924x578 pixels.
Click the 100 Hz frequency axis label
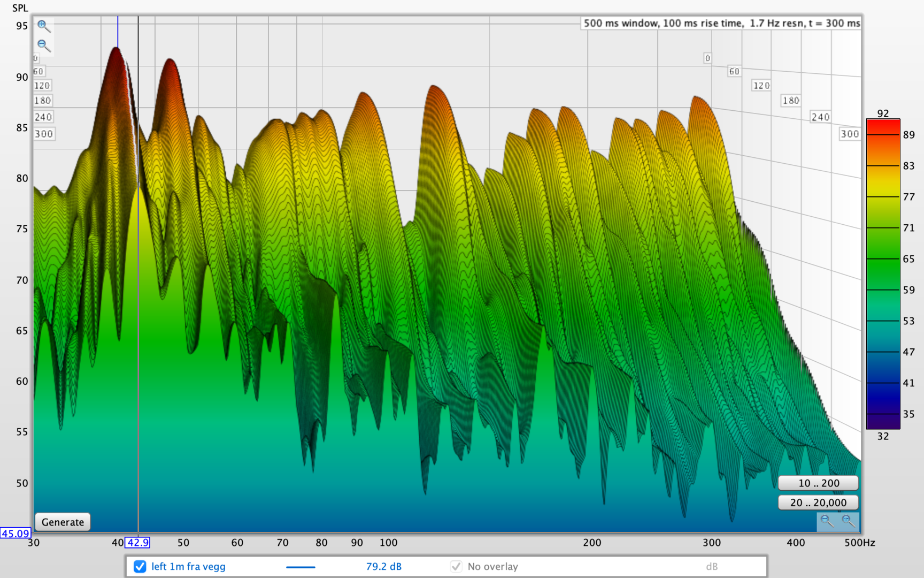388,542
